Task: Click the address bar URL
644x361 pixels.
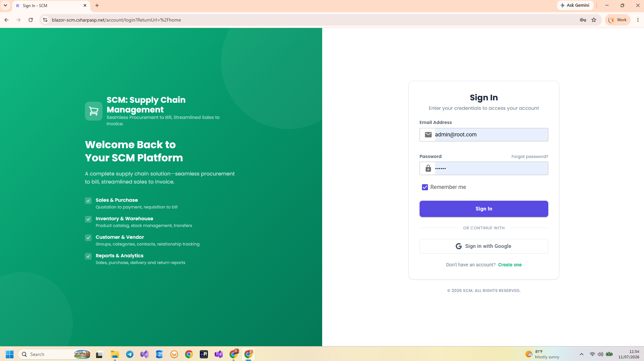Action: [x=116, y=20]
